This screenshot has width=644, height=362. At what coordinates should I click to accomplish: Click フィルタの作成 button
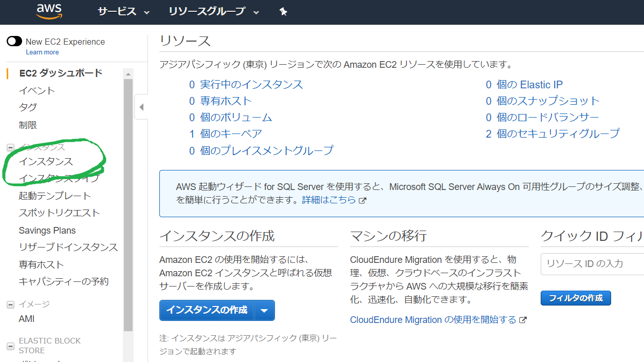coord(576,298)
